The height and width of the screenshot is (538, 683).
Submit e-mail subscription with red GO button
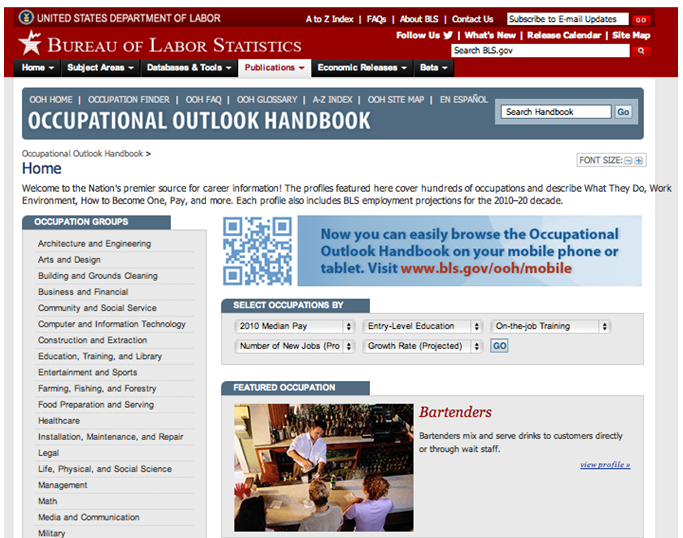[641, 20]
